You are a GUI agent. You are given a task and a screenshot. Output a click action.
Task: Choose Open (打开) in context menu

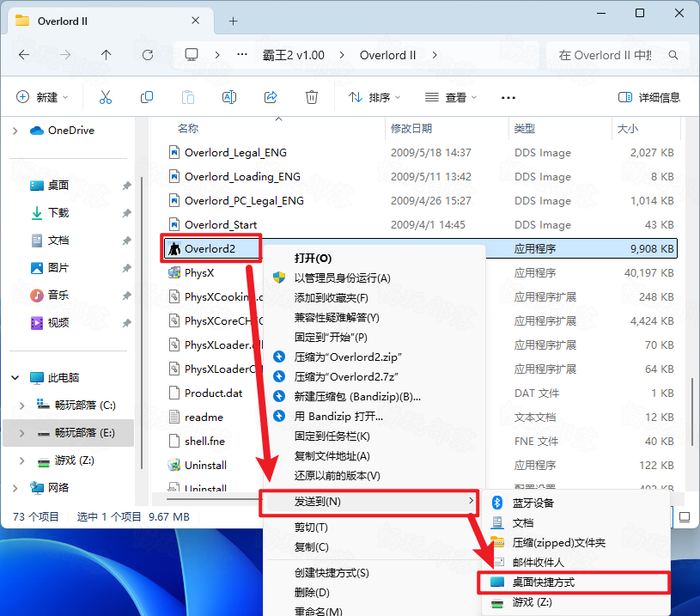(x=374, y=259)
